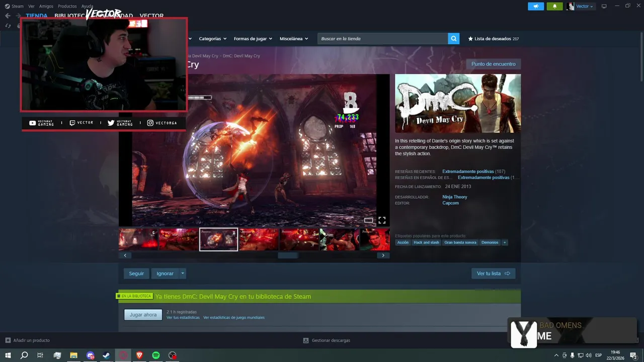The height and width of the screenshot is (362, 644).
Task: Open Brave browser from the taskbar
Action: 139,355
